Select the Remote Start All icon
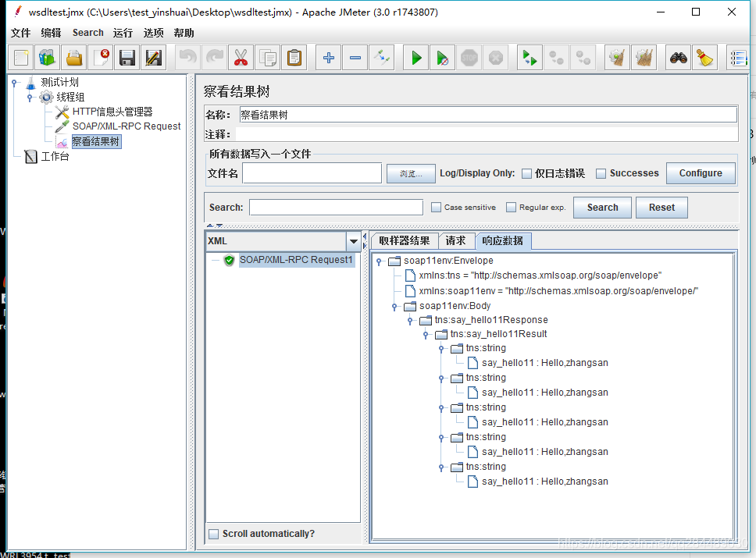The height and width of the screenshot is (558, 756). (x=529, y=57)
